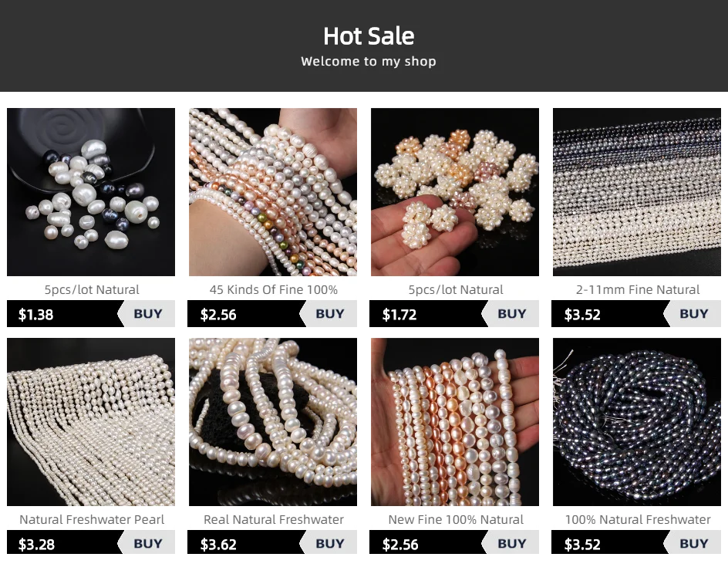The height and width of the screenshot is (584, 728).
Task: Buy the 2-11mm Fine Natural pearls
Action: (693, 314)
